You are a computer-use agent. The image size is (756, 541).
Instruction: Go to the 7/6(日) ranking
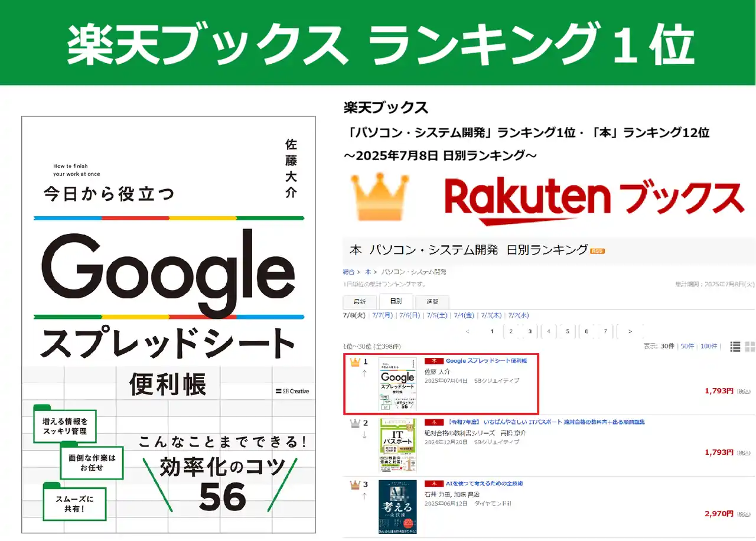click(x=409, y=316)
